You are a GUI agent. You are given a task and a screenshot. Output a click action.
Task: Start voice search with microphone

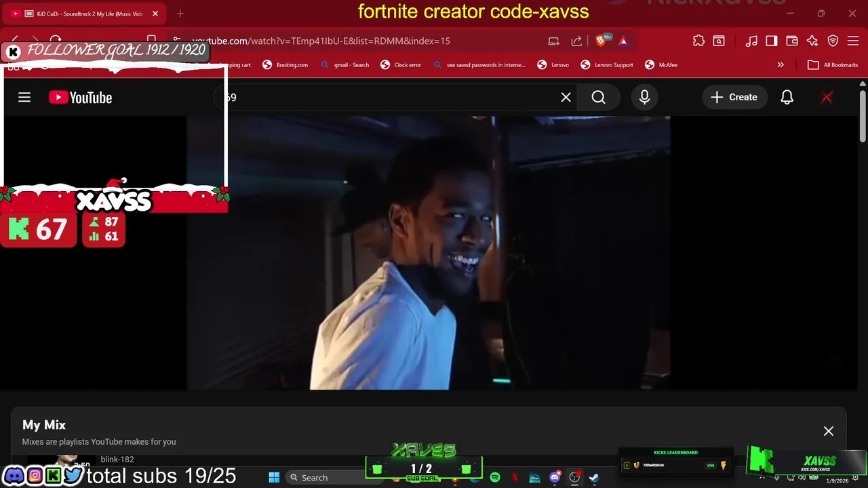pos(644,98)
